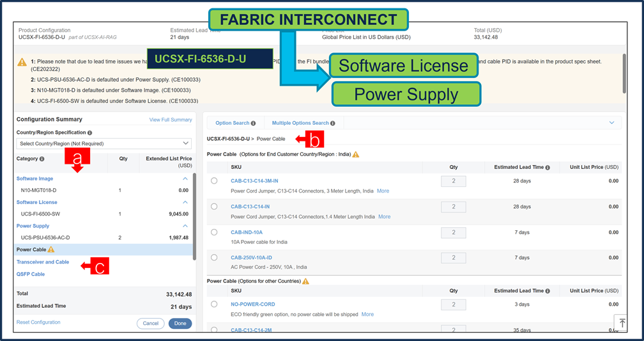This screenshot has width=644, height=341.
Task: Click the info icon by first Estimated Lead Time header
Action: (x=548, y=168)
